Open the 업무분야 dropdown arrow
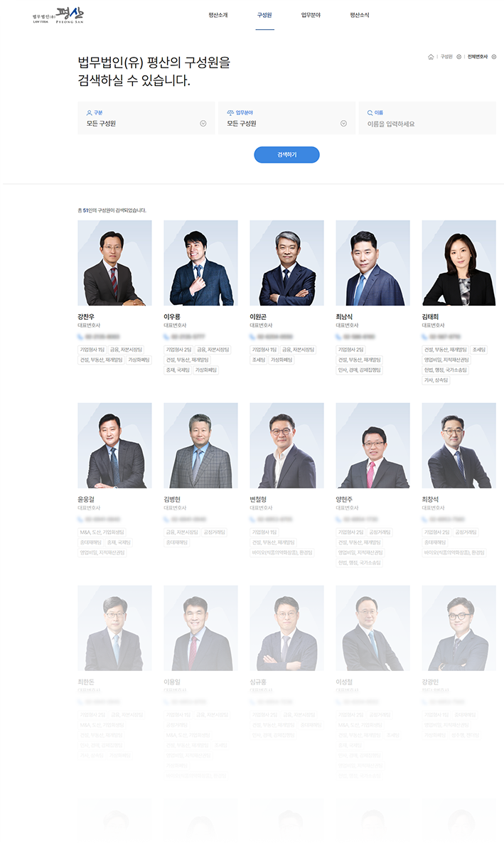The height and width of the screenshot is (843, 504). click(344, 124)
